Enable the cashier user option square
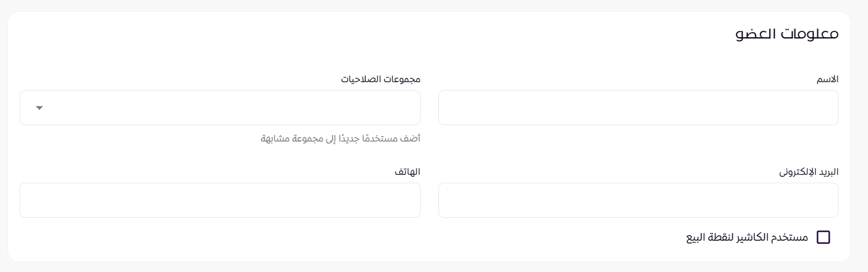Image resolution: width=868 pixels, height=272 pixels. [x=824, y=237]
